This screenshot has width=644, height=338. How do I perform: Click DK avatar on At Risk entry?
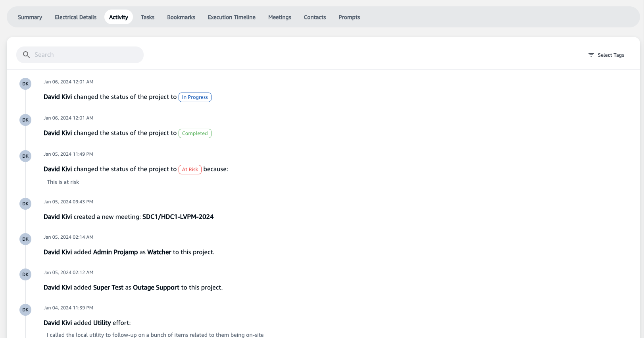click(x=25, y=156)
